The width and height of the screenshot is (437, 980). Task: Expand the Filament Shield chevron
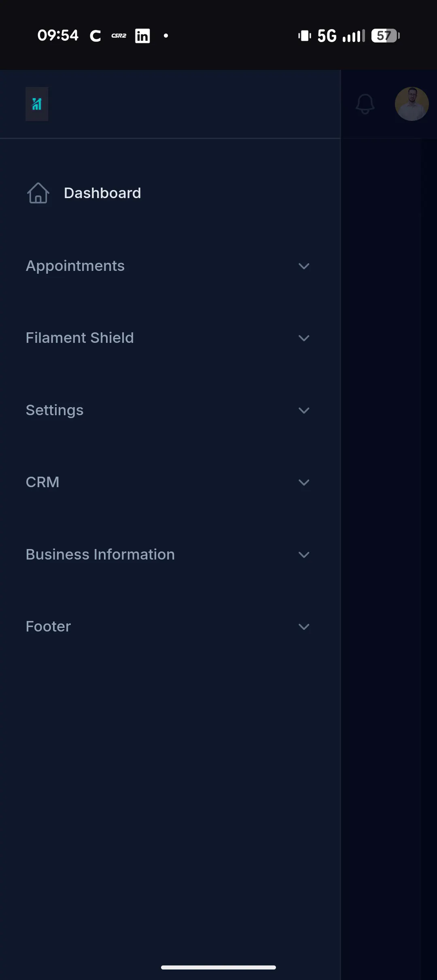[304, 338]
